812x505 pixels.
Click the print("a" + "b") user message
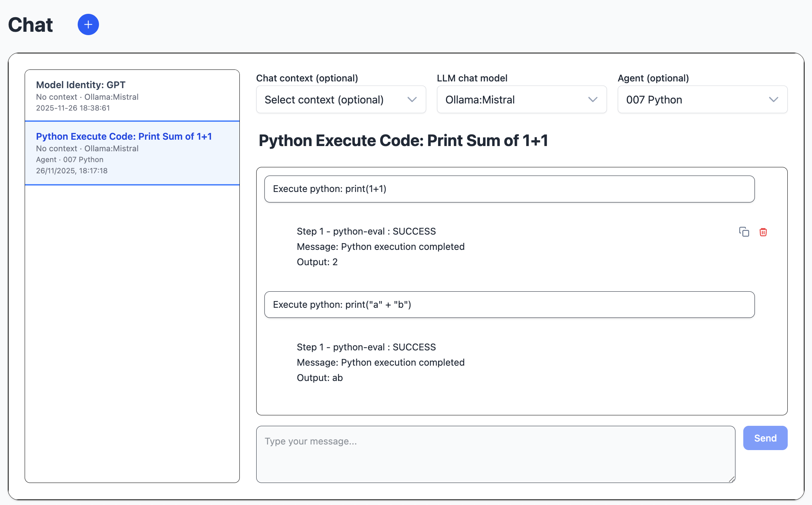coord(509,305)
